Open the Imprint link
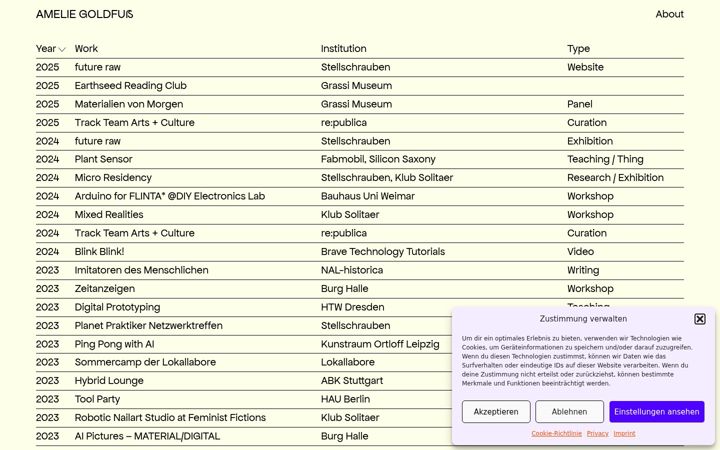The image size is (720, 450). (624, 433)
